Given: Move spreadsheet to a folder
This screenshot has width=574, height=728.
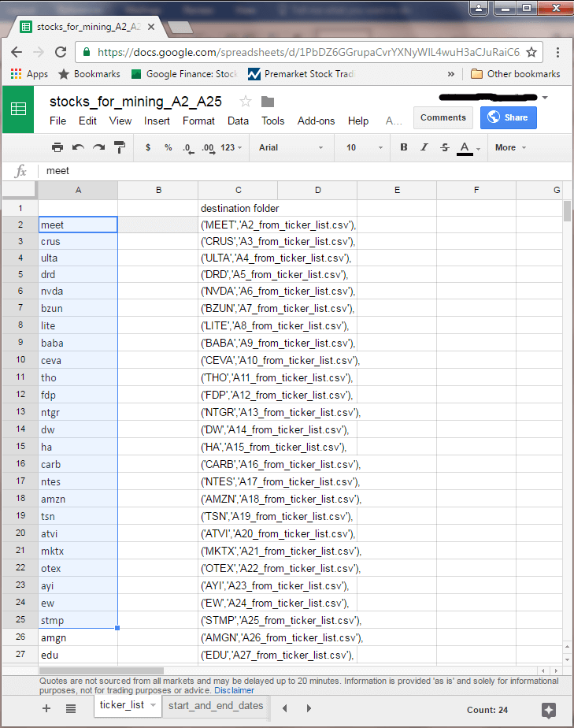Looking at the screenshot, I should pos(268,101).
